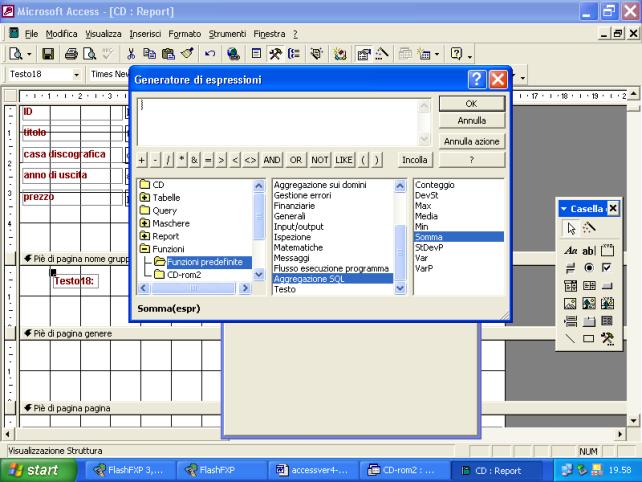Collapse the Funzioni tree node
This screenshot has width=642, height=482.
[145, 249]
